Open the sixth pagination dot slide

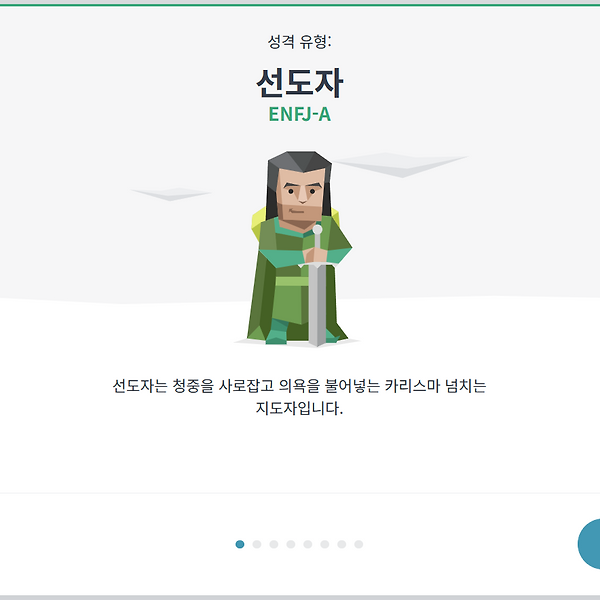(324, 544)
